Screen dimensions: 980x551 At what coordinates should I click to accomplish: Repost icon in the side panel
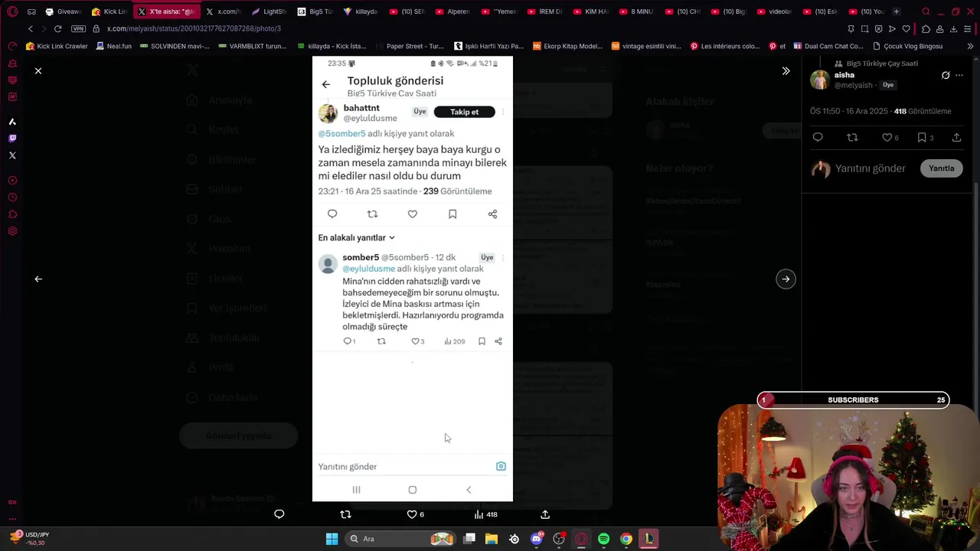(x=852, y=138)
